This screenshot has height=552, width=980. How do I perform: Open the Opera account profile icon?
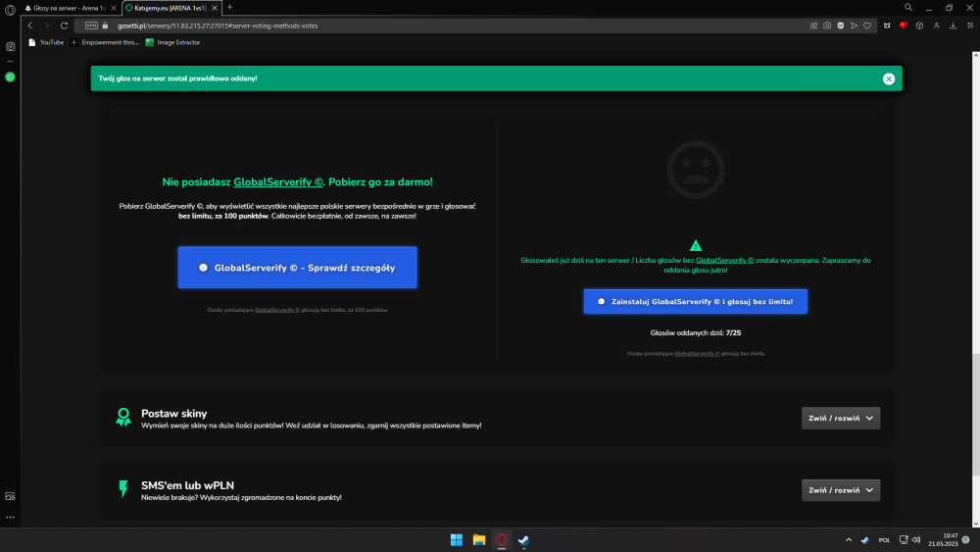[x=936, y=25]
